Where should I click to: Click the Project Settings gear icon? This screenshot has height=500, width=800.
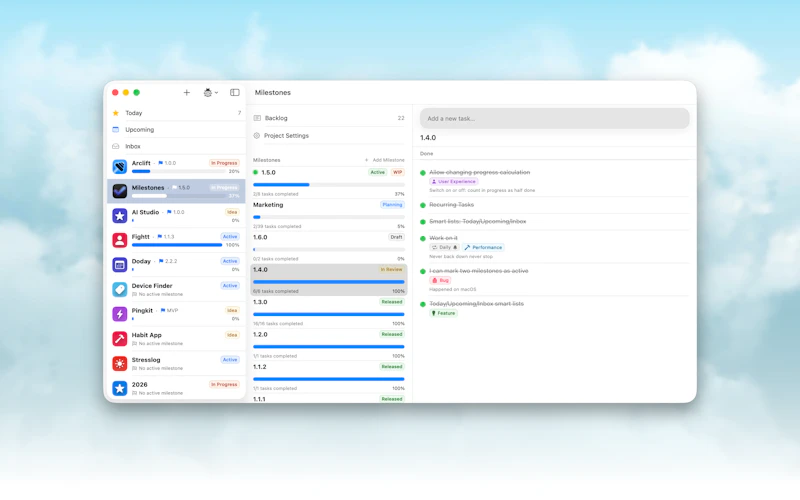pos(257,136)
